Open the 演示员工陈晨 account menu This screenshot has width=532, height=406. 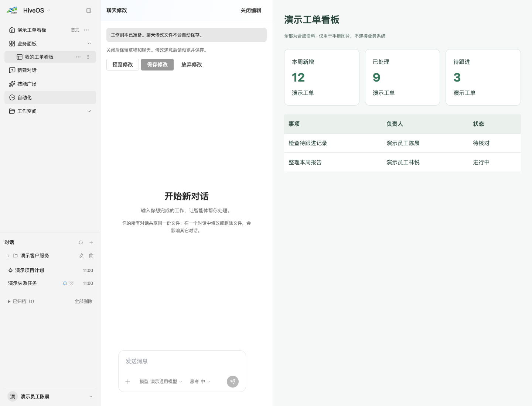(x=50, y=396)
